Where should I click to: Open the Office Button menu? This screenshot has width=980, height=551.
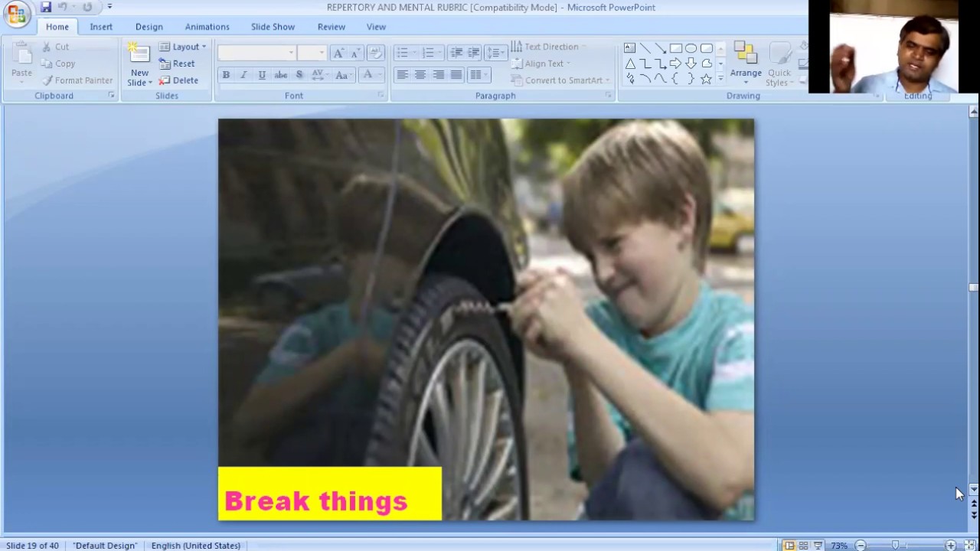tap(16, 14)
